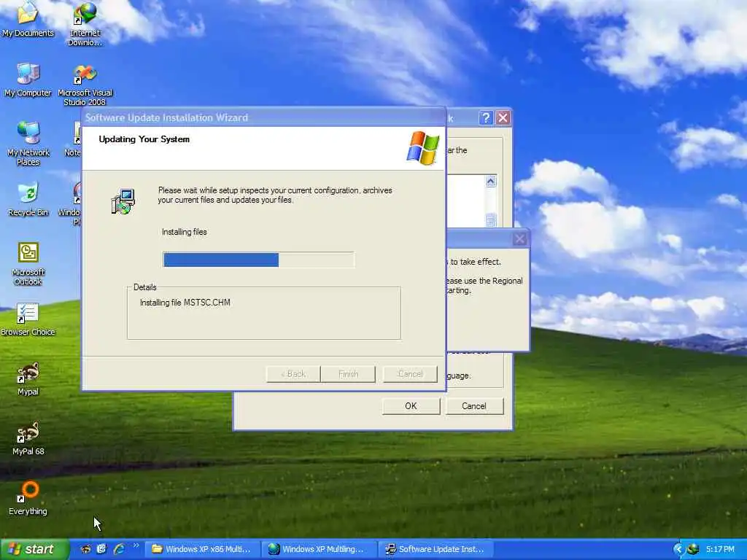The image size is (747, 560).
Task: Click OK in the background dialog
Action: click(411, 405)
